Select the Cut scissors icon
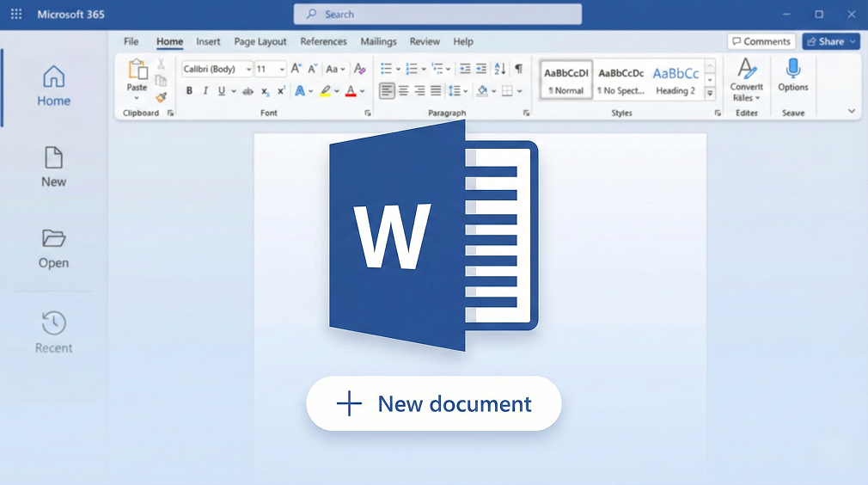Screen dimensions: 868x485 click(x=161, y=64)
